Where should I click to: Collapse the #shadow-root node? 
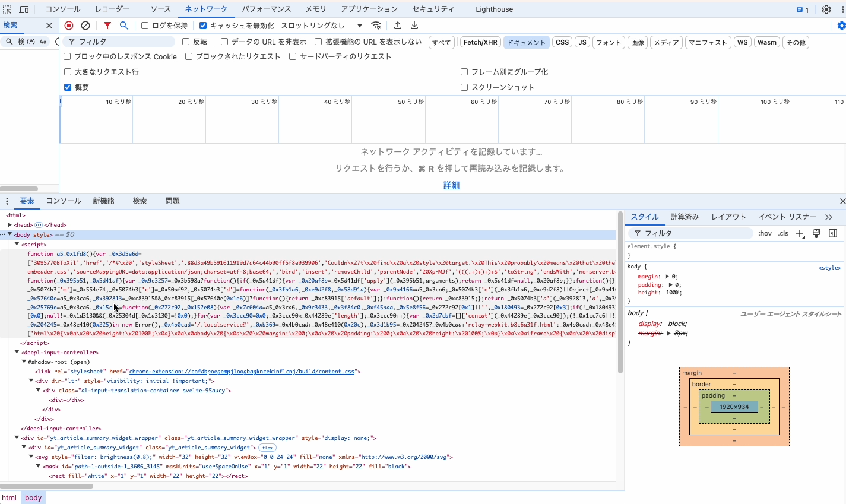point(24,362)
